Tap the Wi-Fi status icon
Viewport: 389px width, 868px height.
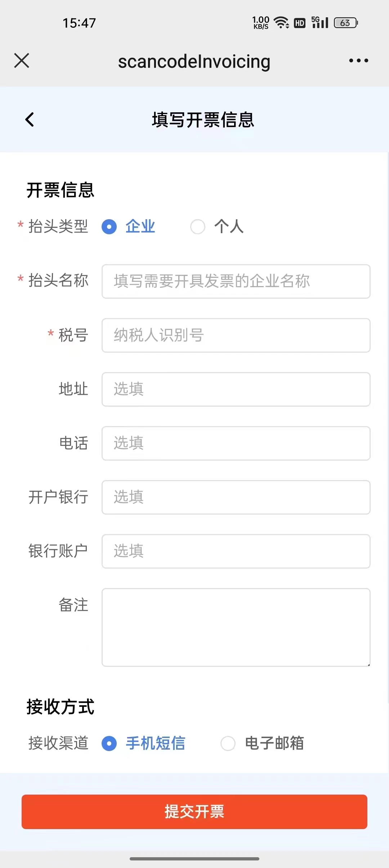coord(281,23)
